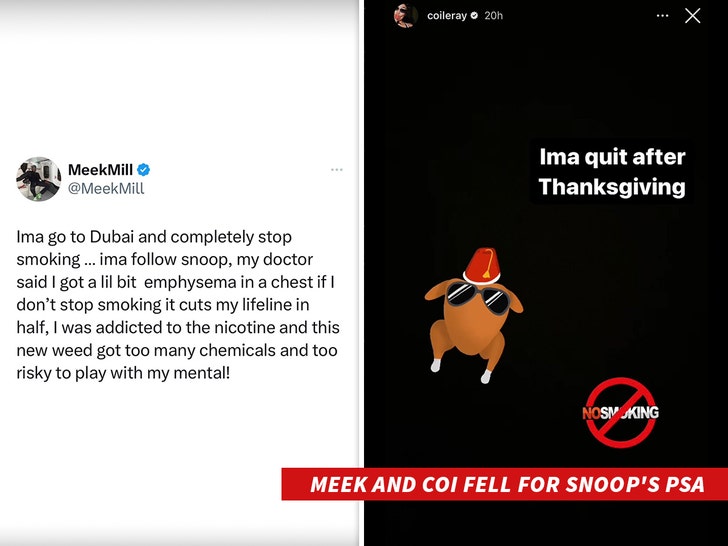The height and width of the screenshot is (546, 728).
Task: Click coileray's verified check badge
Action: point(474,16)
